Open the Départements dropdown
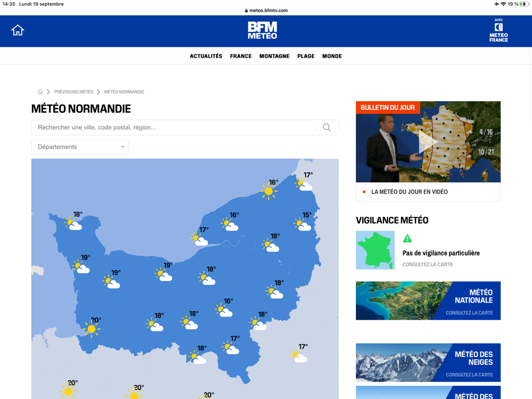 point(80,147)
